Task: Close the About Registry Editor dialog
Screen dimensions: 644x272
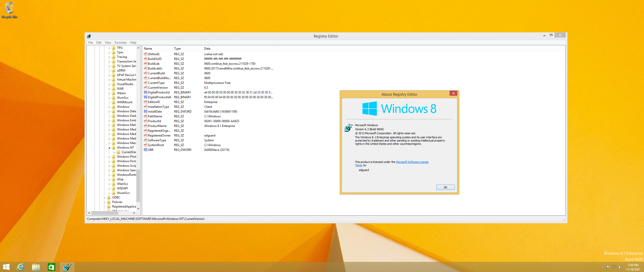Action: (x=453, y=93)
